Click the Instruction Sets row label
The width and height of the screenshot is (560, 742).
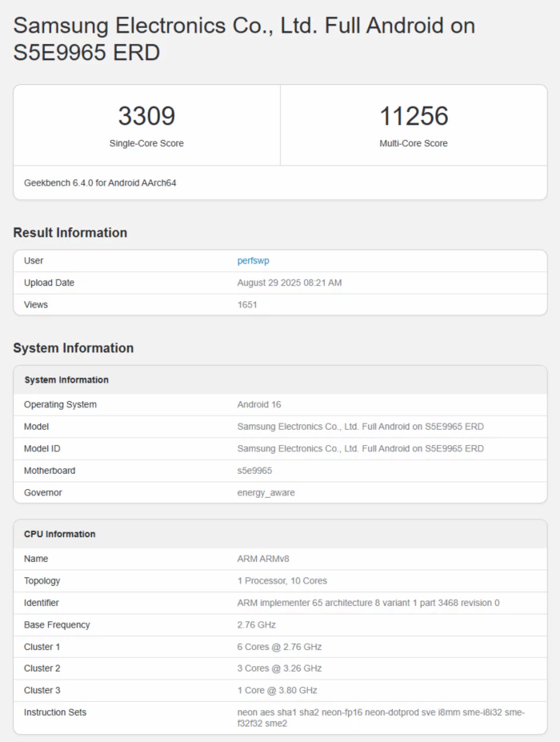[55, 712]
